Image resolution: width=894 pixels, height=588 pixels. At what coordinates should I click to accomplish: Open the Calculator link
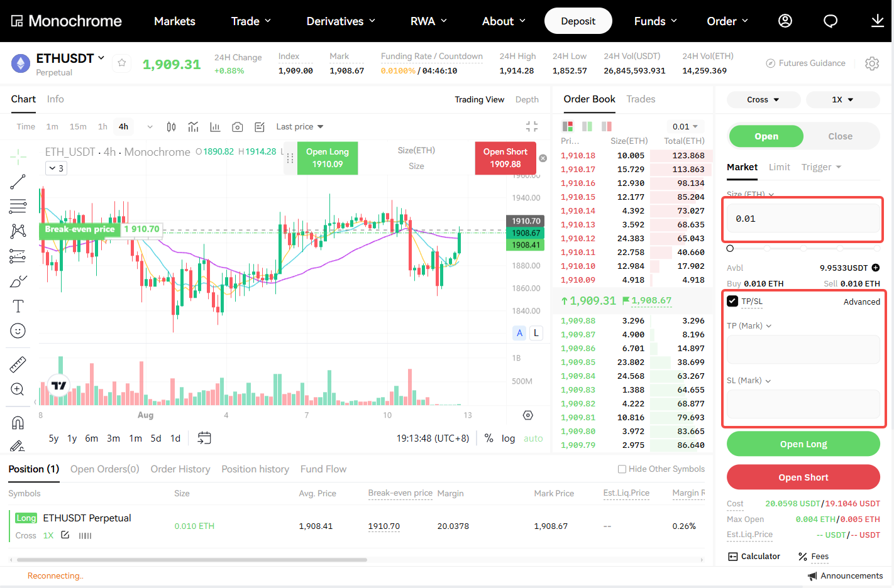pos(754,557)
